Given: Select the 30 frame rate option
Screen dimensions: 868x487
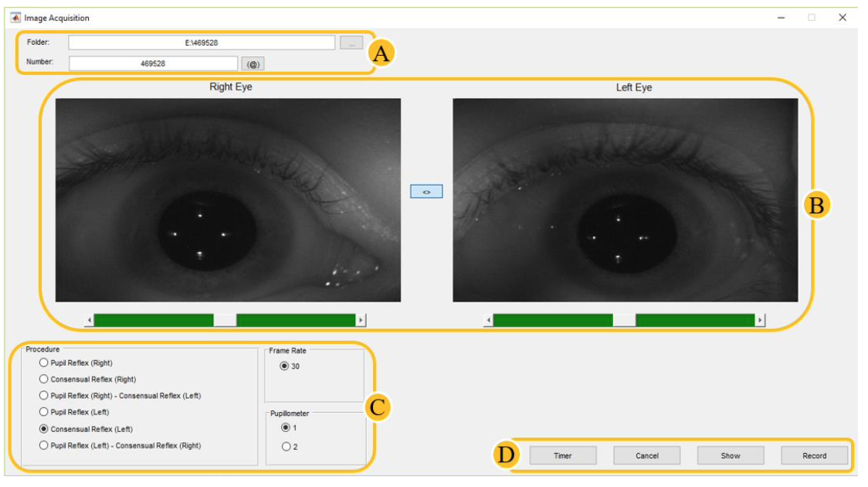Looking at the screenshot, I should click(284, 366).
